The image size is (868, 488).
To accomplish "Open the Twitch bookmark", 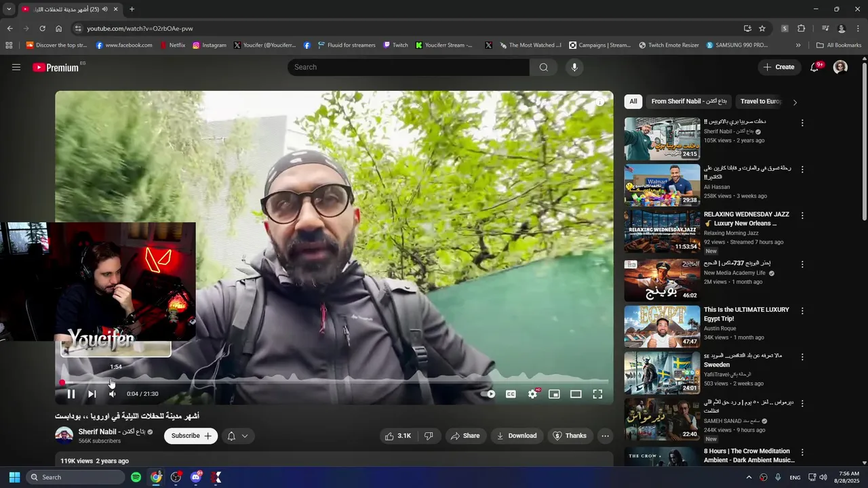I will coord(395,45).
